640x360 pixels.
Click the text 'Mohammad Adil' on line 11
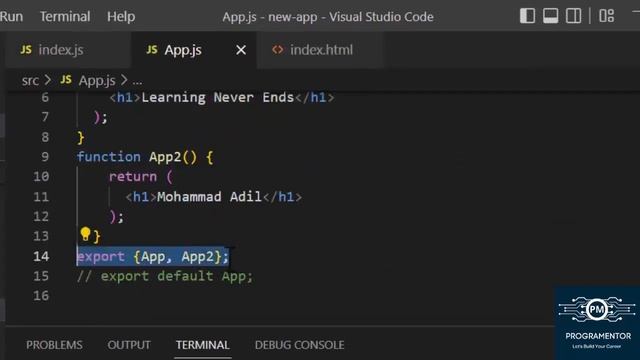(x=209, y=197)
